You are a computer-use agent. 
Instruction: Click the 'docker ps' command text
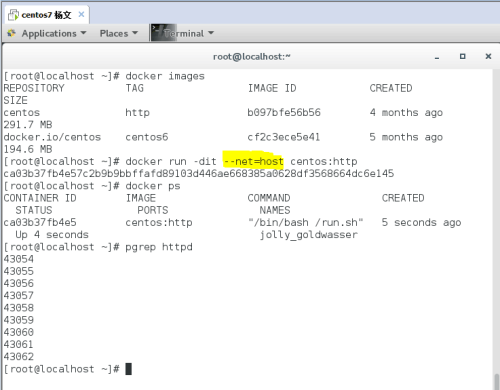tap(153, 186)
